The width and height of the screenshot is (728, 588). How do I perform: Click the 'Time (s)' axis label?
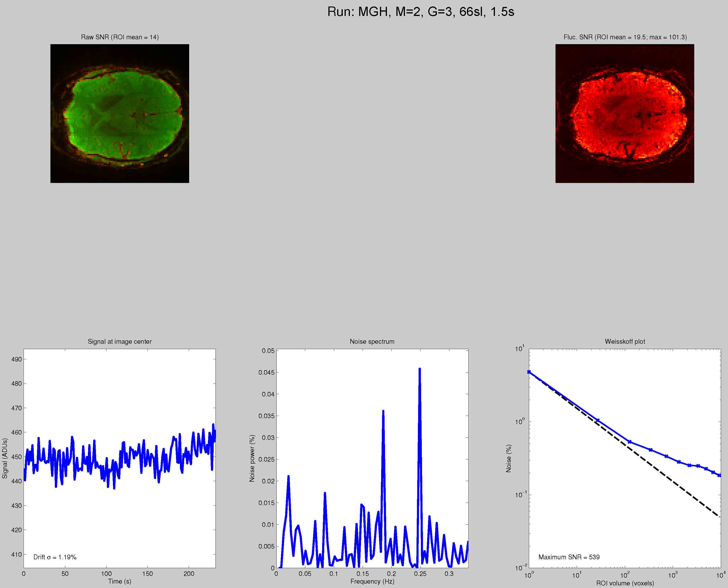(120, 581)
